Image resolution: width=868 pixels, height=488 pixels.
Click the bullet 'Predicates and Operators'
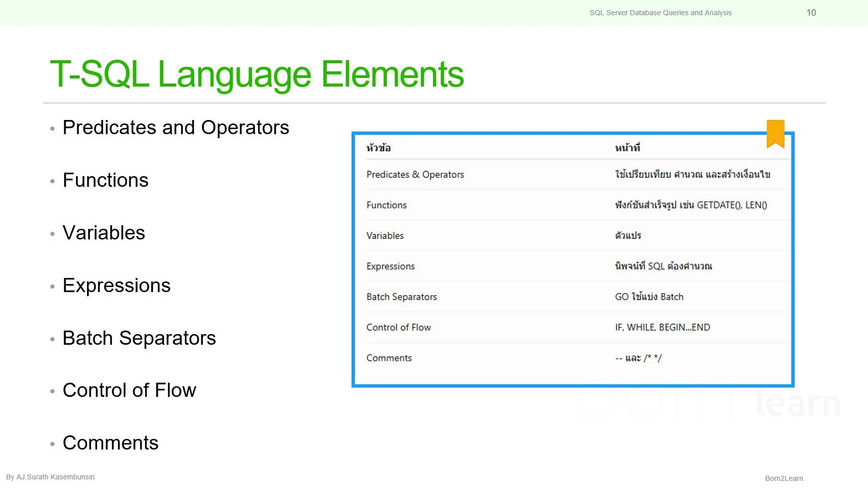(176, 128)
